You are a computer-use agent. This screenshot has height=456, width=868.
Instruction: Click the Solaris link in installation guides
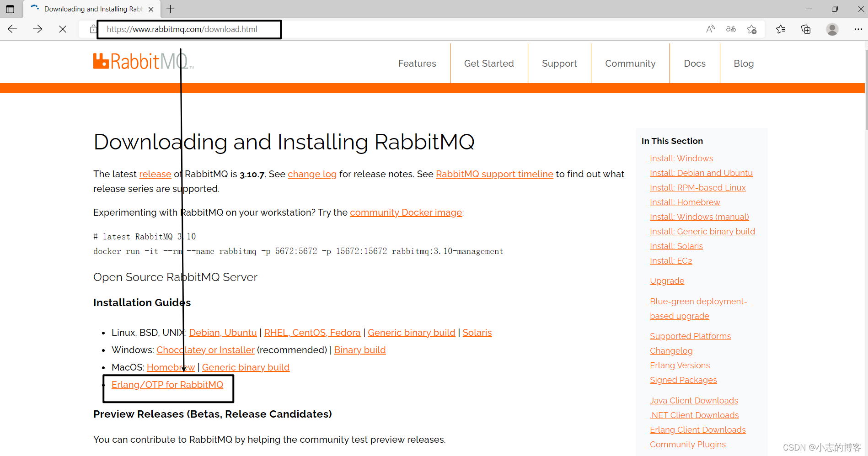point(477,333)
